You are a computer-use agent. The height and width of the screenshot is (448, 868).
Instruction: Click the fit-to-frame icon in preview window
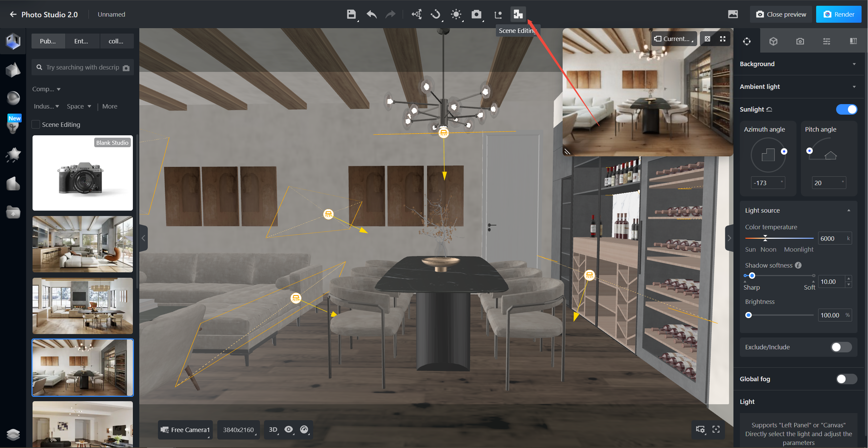707,39
